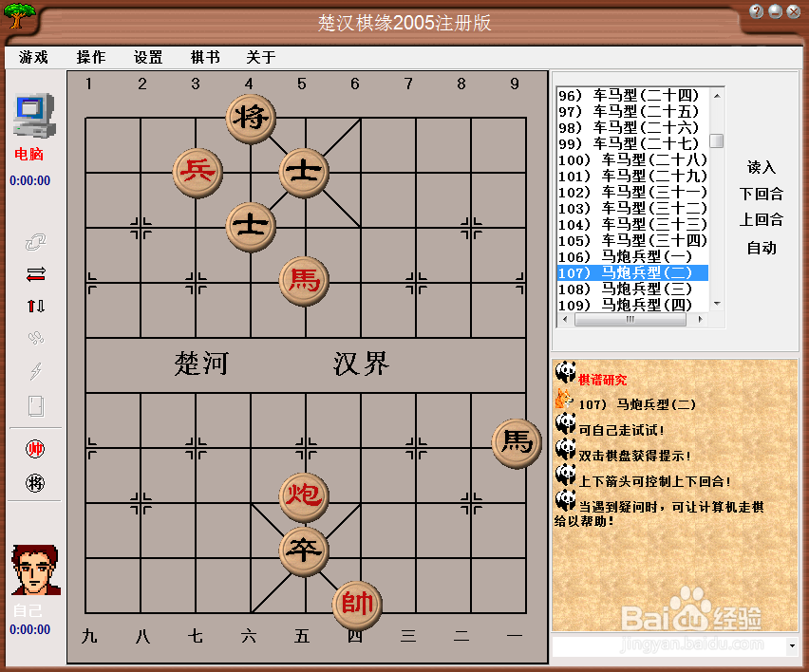Click the grayed link/chain icon in sidebar
This screenshot has height=672, width=809.
click(35, 242)
